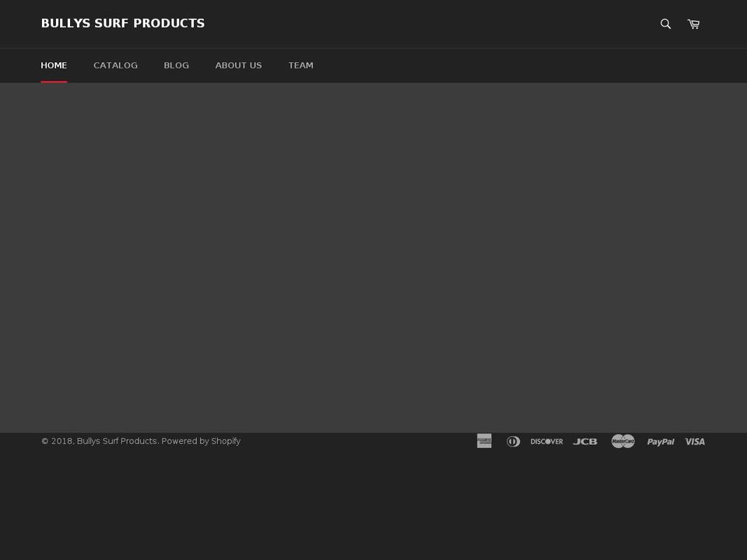Open the Blog menu item
Image resolution: width=747 pixels, height=560 pixels.
click(x=177, y=65)
